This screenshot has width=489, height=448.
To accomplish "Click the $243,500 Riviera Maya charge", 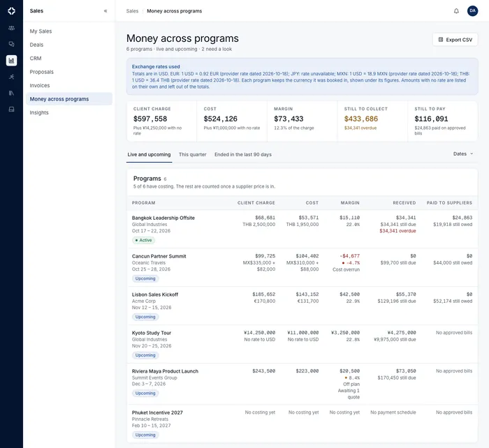I will [264, 371].
